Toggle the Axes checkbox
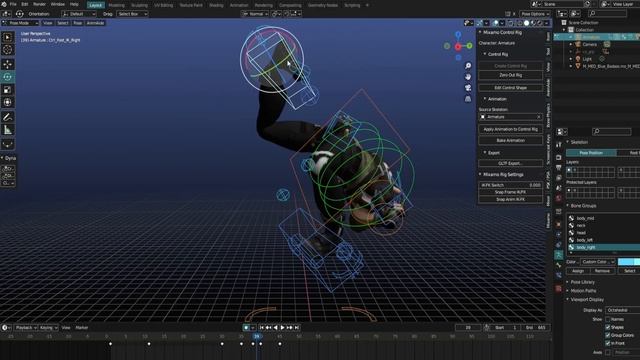640x360 pixels. (608, 352)
